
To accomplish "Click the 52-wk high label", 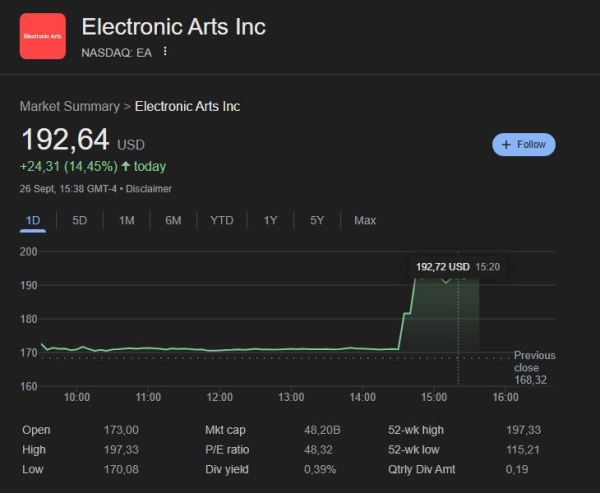I will 415,430.
